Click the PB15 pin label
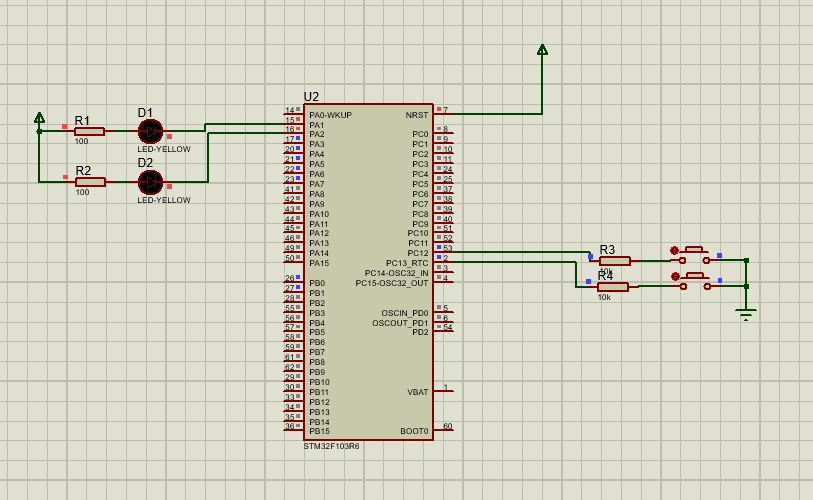The height and width of the screenshot is (500, 813). (x=319, y=432)
